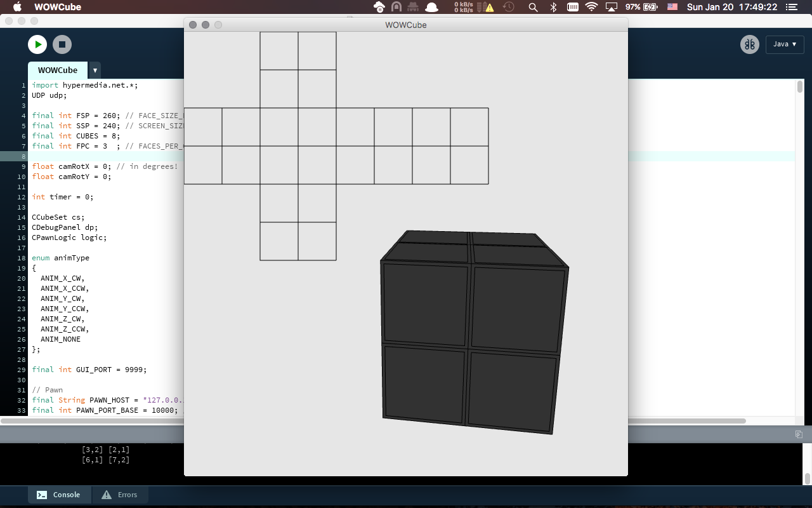
Task: Click 'float camRotY = 0;' line
Action: tap(71, 177)
